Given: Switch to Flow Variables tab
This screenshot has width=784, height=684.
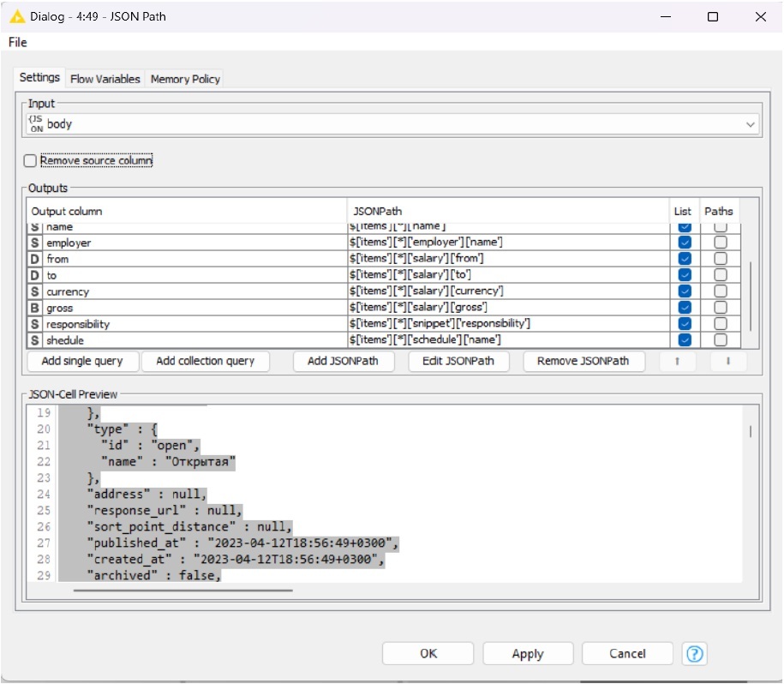Looking at the screenshot, I should (105, 79).
